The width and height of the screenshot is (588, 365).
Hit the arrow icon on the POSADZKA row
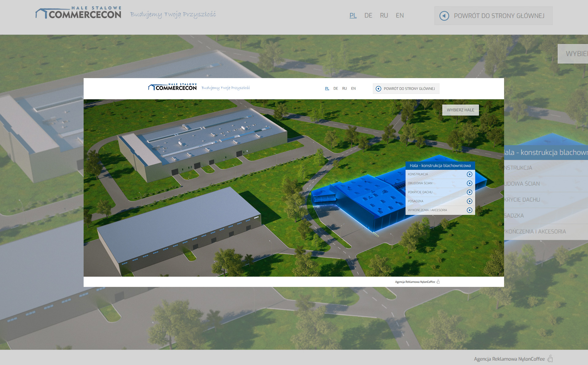pyautogui.click(x=469, y=201)
